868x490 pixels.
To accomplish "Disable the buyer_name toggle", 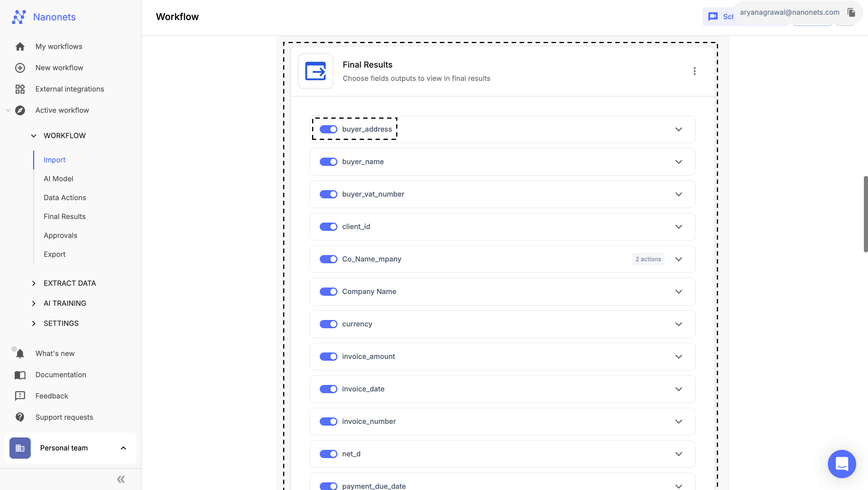I will (x=328, y=162).
